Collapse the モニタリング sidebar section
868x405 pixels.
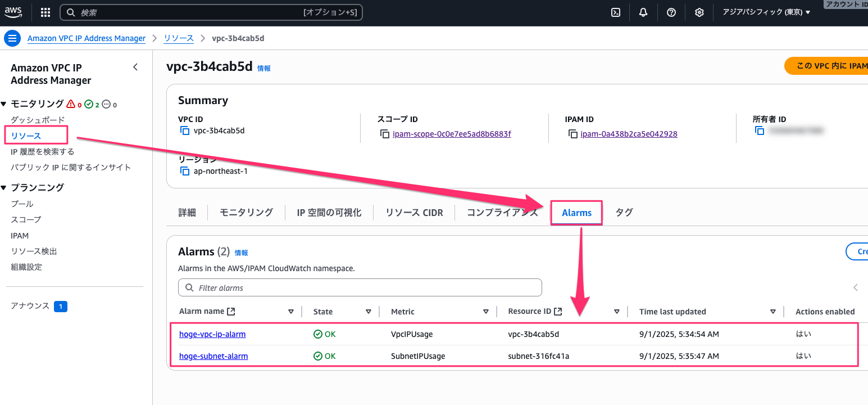[x=3, y=104]
